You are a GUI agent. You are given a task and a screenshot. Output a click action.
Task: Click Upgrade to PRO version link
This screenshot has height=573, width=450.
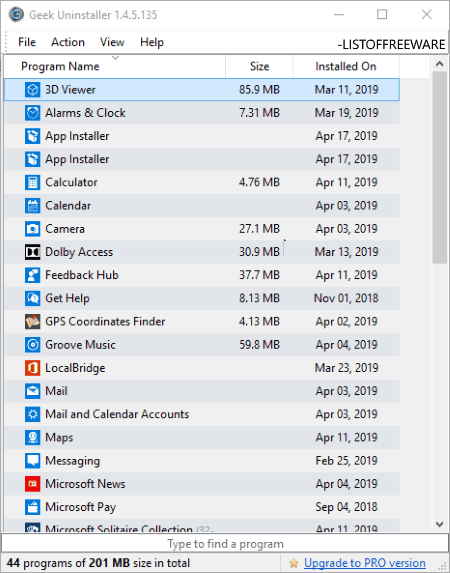(x=364, y=563)
